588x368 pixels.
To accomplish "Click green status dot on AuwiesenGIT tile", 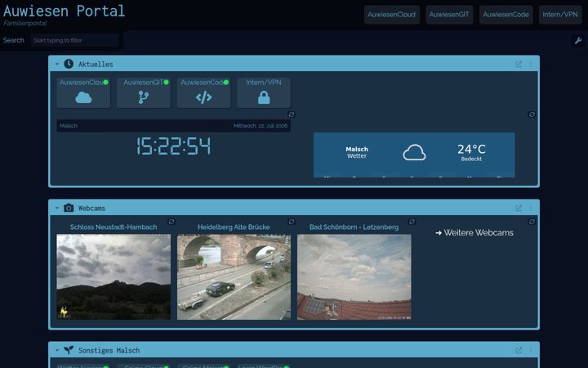I will pos(166,83).
